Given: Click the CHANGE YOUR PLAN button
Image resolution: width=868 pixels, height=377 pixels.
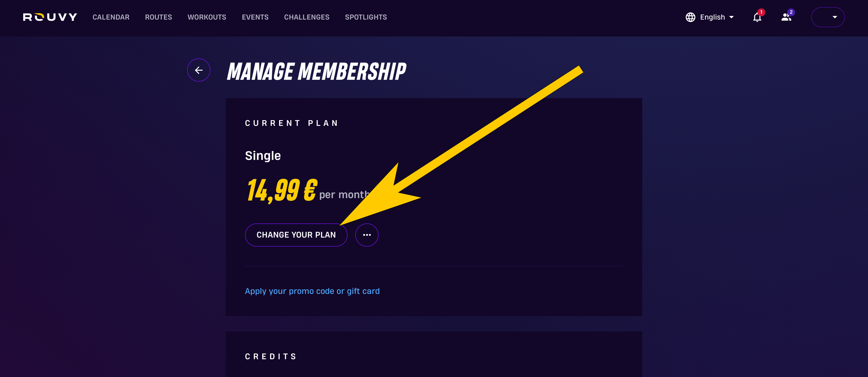Looking at the screenshot, I should [x=296, y=235].
